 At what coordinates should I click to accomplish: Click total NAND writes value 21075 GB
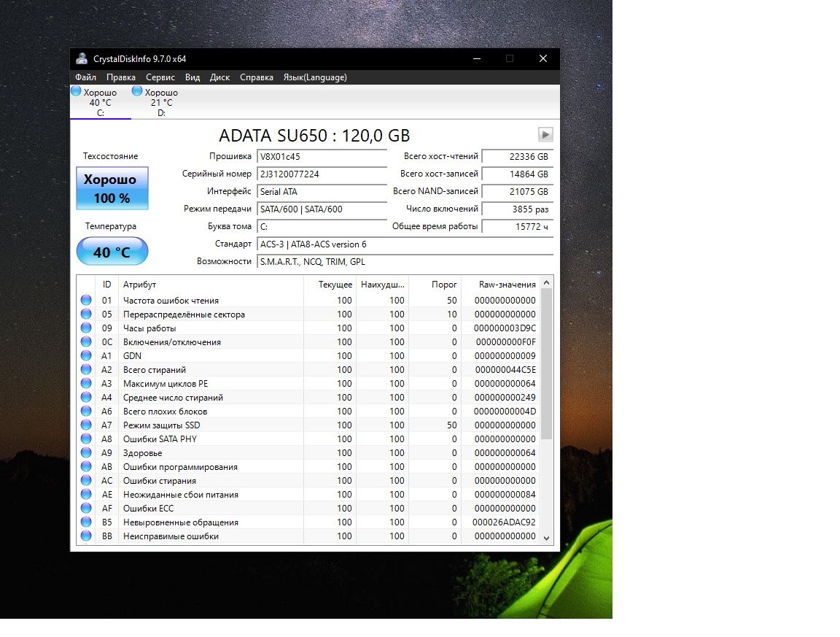518,192
